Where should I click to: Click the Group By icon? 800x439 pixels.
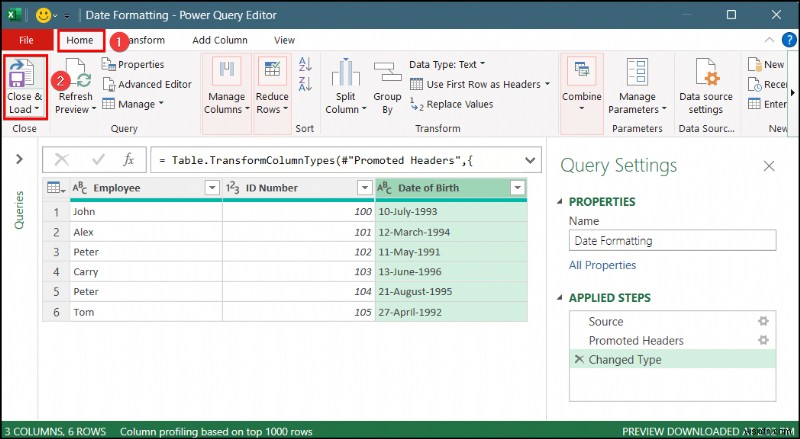(387, 72)
